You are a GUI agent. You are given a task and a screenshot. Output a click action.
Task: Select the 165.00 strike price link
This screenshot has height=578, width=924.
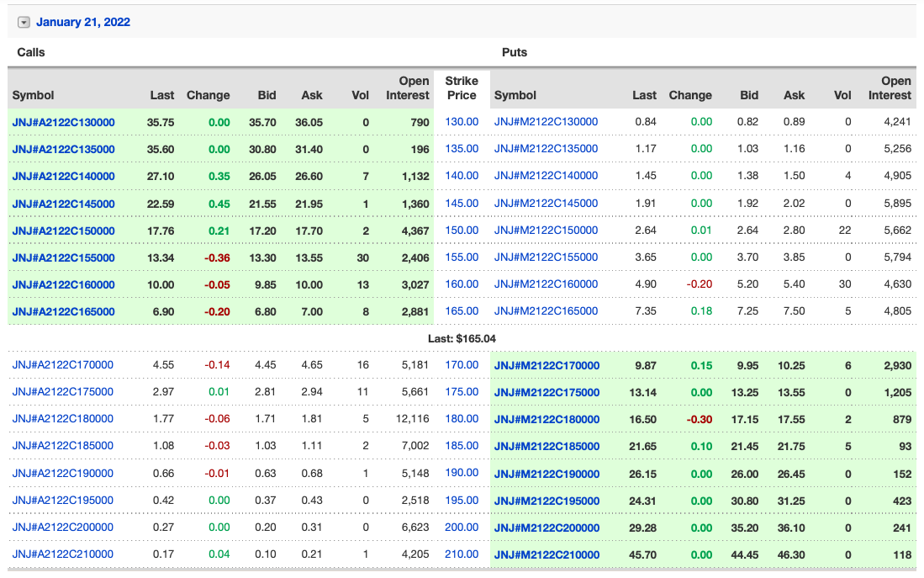[461, 311]
